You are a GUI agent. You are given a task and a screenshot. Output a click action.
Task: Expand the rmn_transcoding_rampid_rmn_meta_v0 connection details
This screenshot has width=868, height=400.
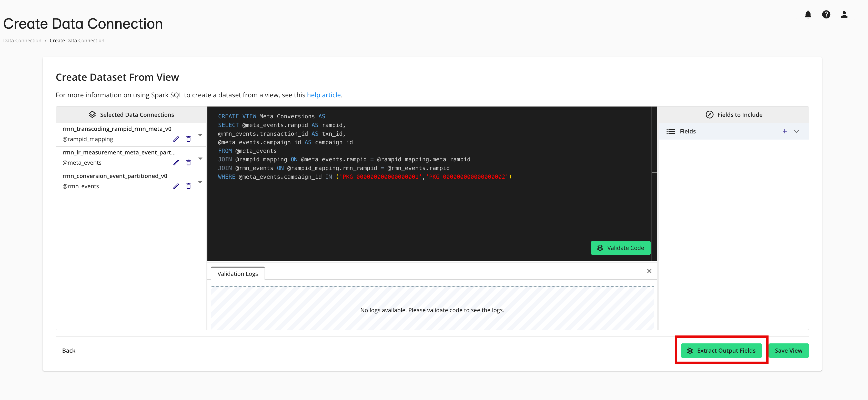click(x=200, y=135)
